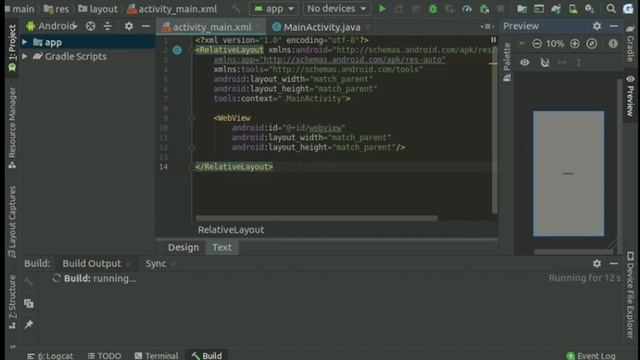Switch to the Design tab
Image resolution: width=640 pixels, height=360 pixels.
[x=183, y=247]
